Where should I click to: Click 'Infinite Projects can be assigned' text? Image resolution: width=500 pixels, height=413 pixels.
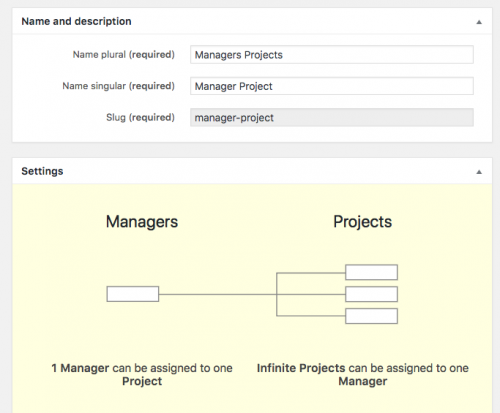point(363,375)
